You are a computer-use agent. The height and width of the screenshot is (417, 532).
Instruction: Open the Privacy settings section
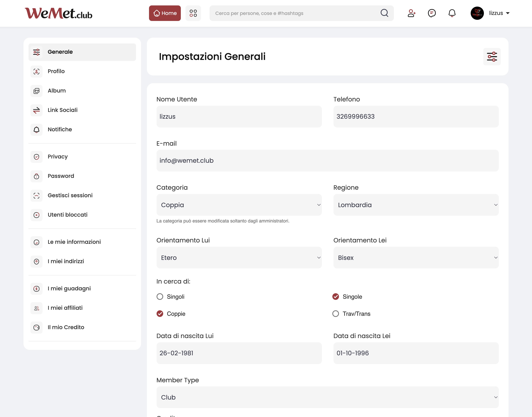(x=58, y=157)
